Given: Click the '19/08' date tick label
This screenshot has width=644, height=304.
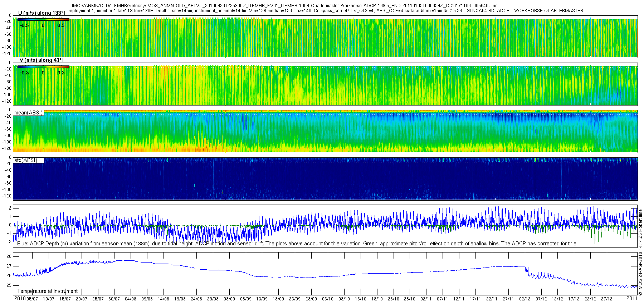Looking at the screenshot, I should (180, 299).
